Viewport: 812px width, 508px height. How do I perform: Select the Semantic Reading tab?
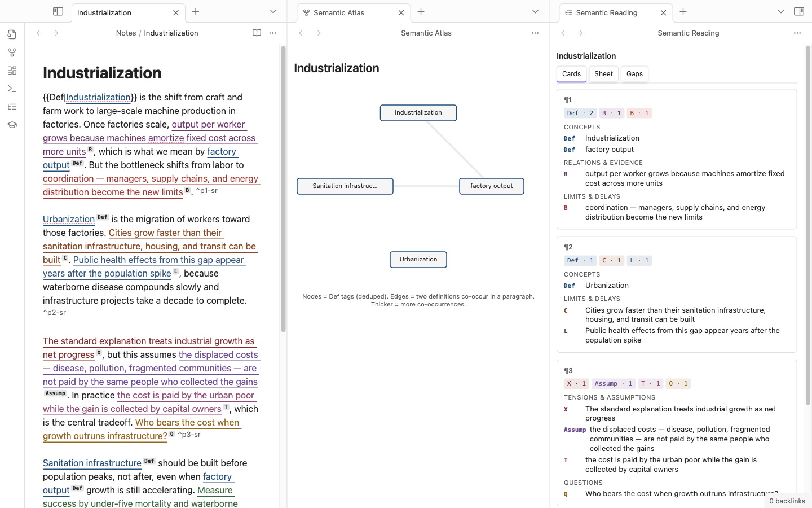pyautogui.click(x=616, y=12)
